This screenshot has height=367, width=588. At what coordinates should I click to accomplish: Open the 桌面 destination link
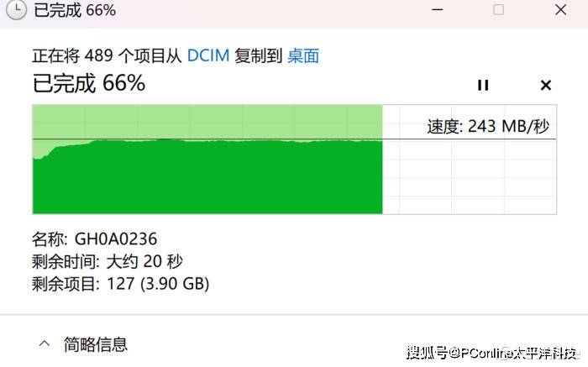(x=303, y=56)
